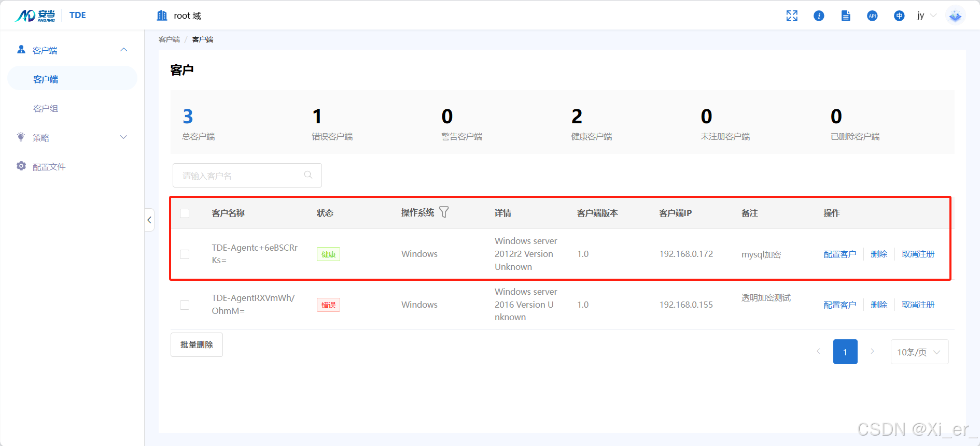Select 客户端 submenu item in sidebar
The width and height of the screenshot is (980, 446).
tap(72, 79)
